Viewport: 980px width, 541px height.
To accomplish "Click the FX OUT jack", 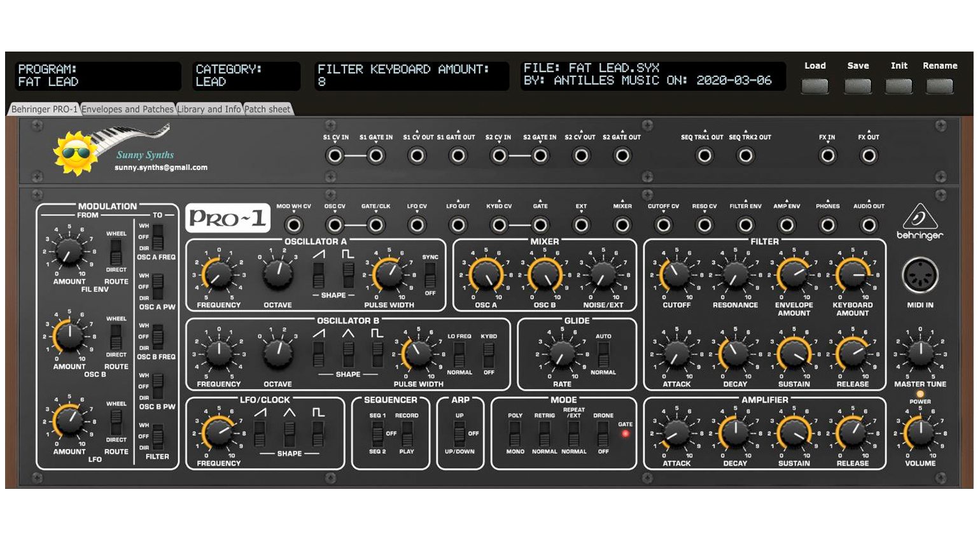I will [x=869, y=155].
